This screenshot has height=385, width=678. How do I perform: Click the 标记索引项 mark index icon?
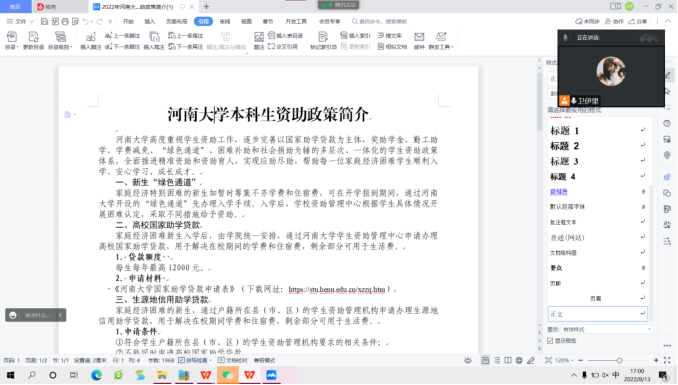pyautogui.click(x=323, y=41)
